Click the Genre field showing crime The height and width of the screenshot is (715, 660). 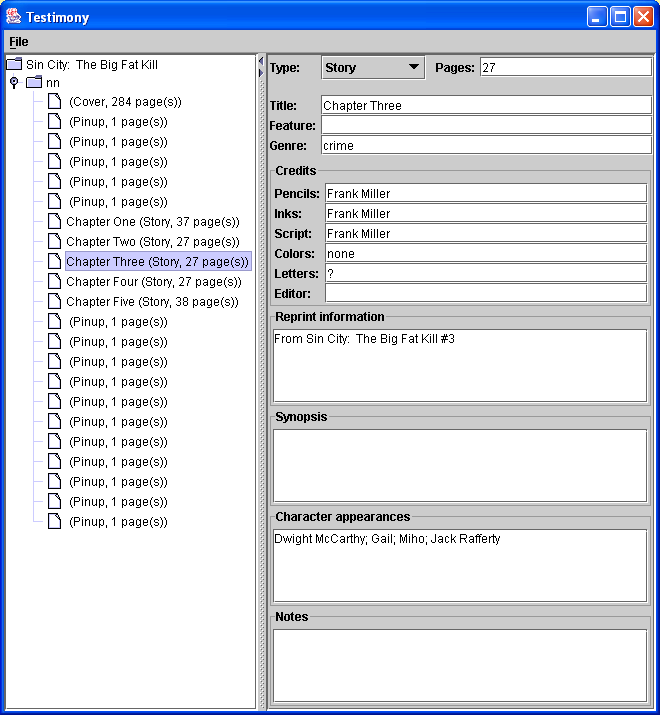click(x=486, y=145)
